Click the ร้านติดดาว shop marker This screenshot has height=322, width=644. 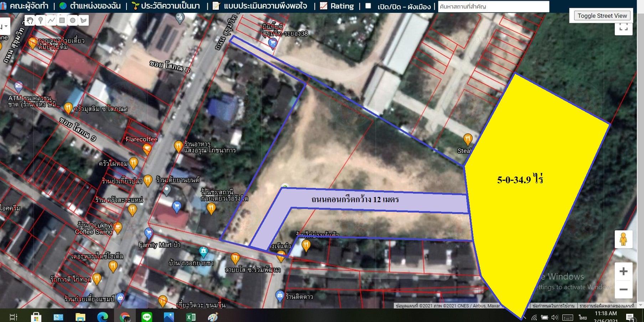[x=280, y=296]
